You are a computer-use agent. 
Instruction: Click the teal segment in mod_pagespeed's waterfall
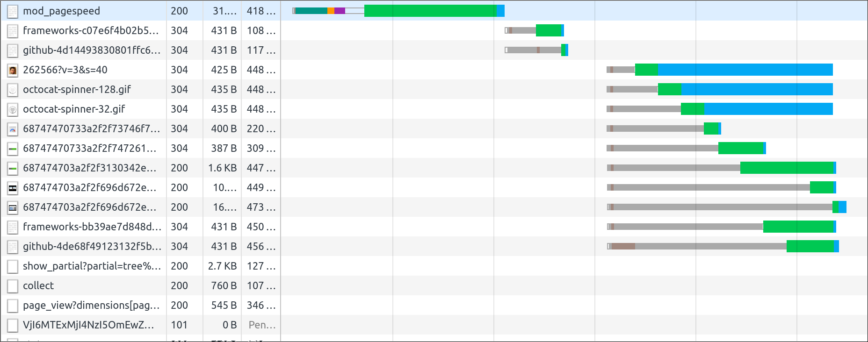click(311, 11)
